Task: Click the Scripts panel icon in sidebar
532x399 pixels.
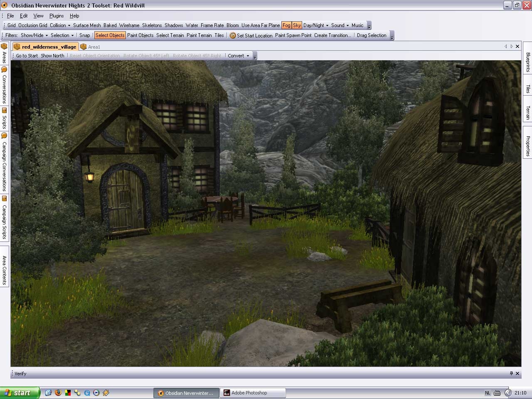Action: (x=4, y=111)
